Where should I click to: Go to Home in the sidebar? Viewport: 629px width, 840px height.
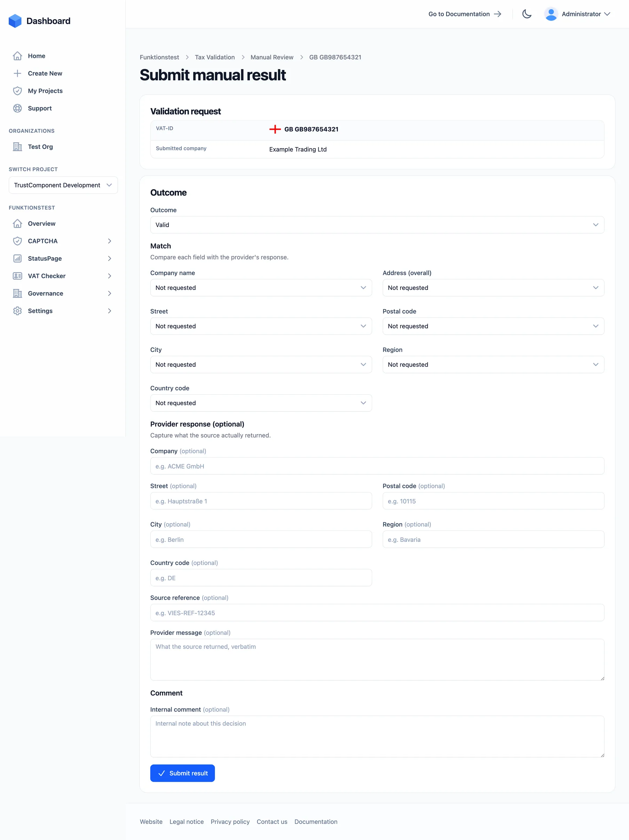63,56
